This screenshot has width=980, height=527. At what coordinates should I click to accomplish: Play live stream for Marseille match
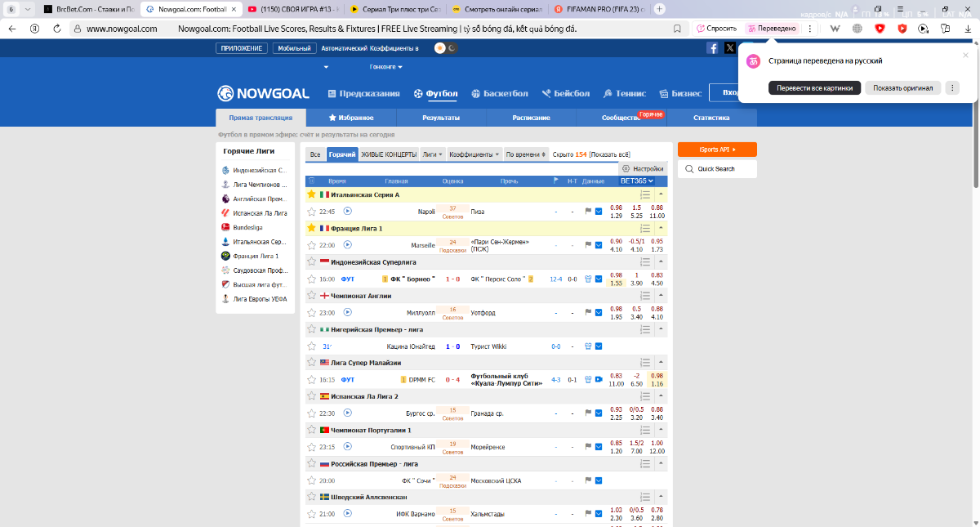347,244
